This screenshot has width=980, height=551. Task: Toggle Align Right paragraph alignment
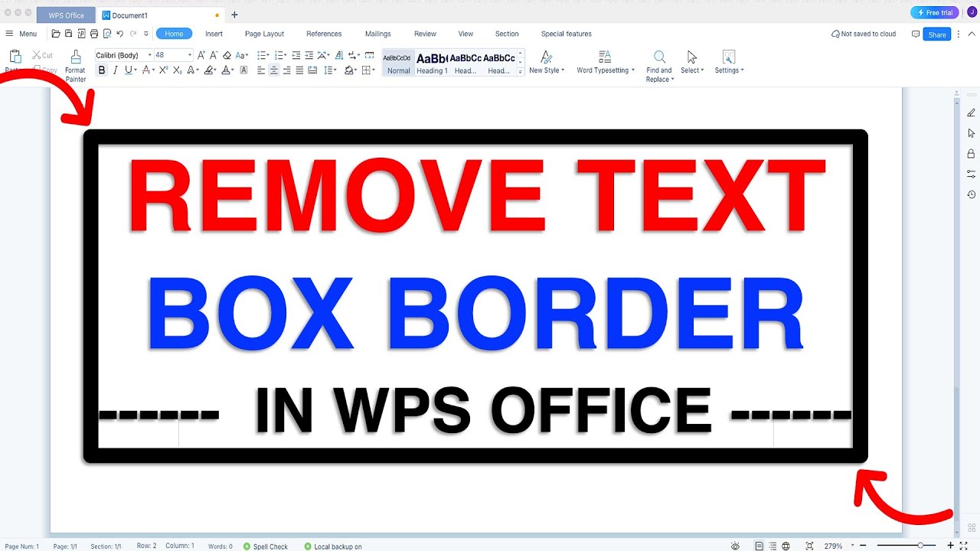pos(286,70)
